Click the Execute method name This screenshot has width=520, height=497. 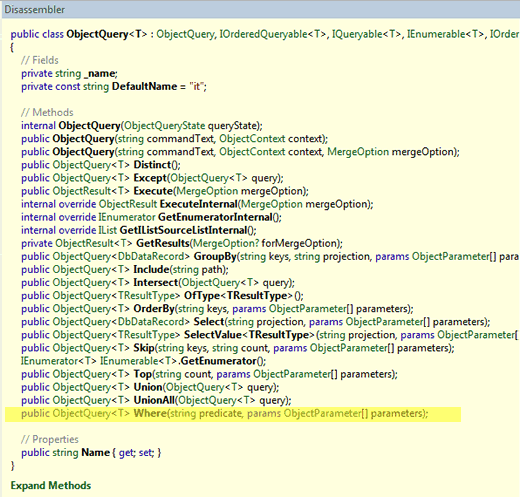tap(153, 191)
